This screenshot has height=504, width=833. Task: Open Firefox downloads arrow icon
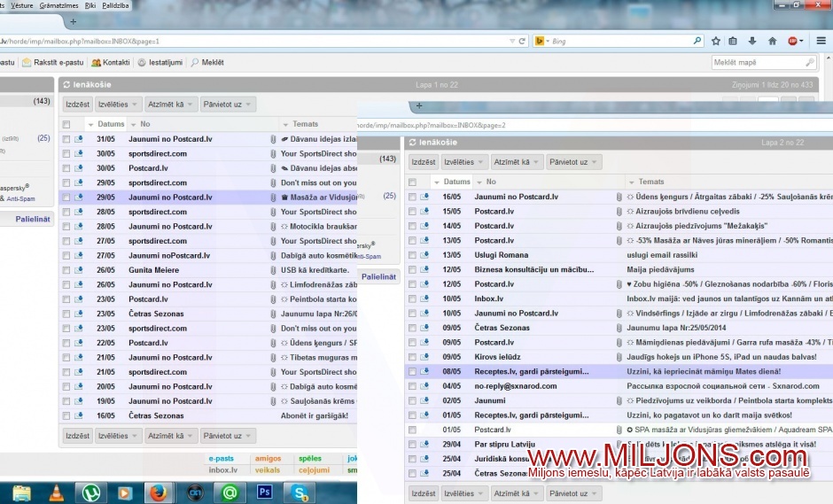coord(752,41)
